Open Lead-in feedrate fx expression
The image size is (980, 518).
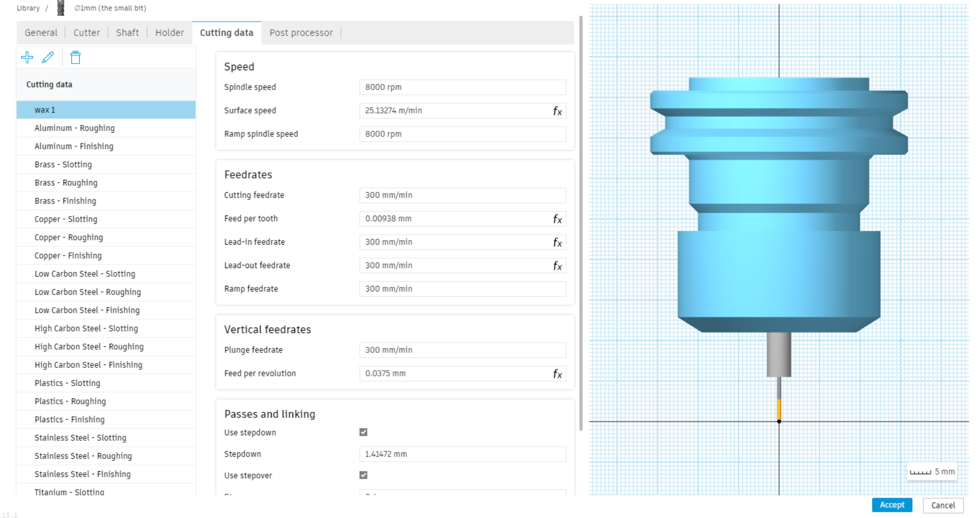click(557, 243)
